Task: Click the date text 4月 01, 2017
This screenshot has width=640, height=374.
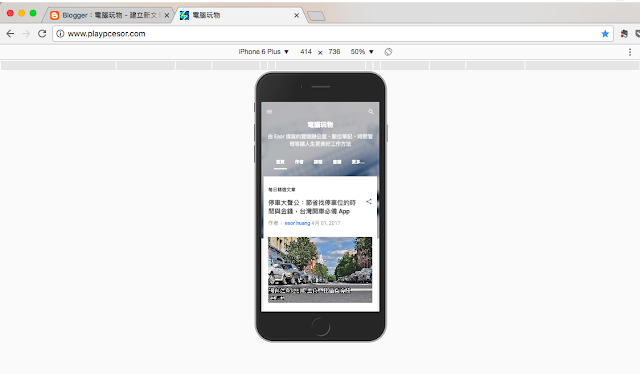Action: (x=326, y=223)
